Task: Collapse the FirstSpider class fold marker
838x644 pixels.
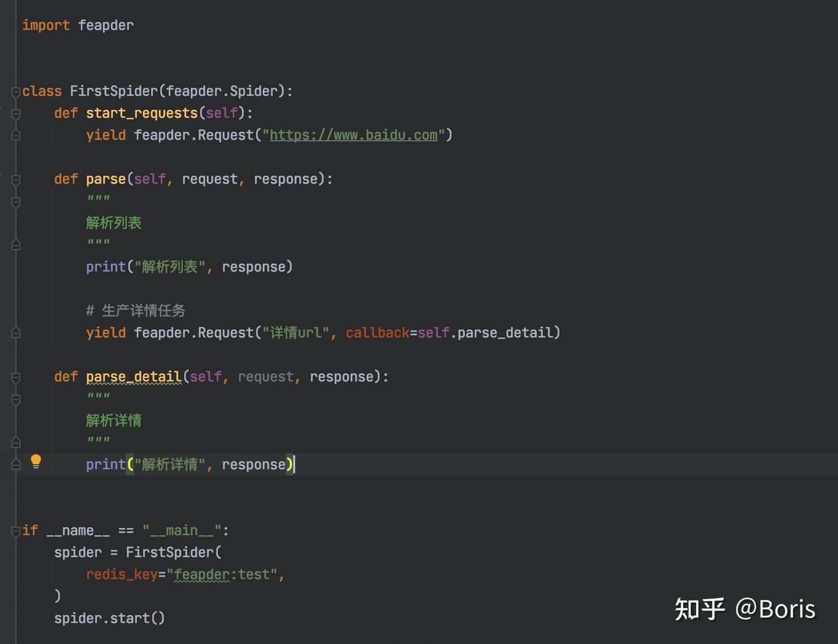Action: click(16, 92)
